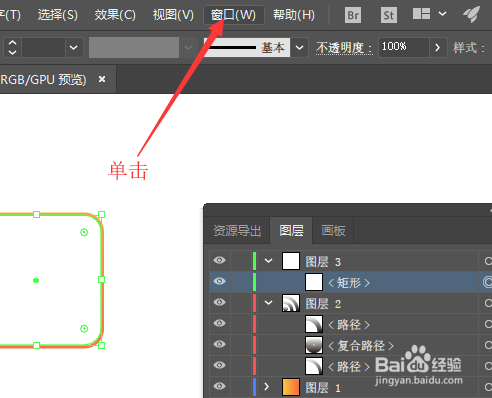Click target circle of 图层 3

coord(488,261)
